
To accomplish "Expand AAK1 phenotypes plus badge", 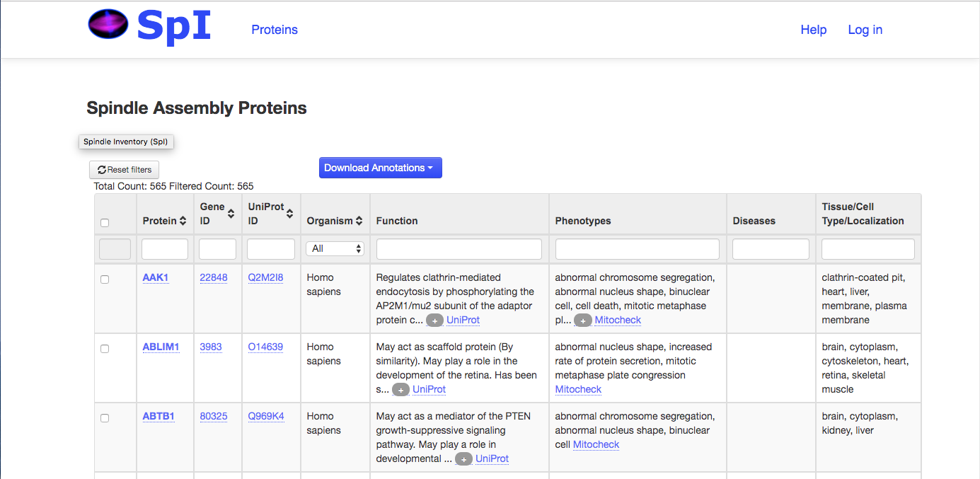I will click(x=582, y=321).
